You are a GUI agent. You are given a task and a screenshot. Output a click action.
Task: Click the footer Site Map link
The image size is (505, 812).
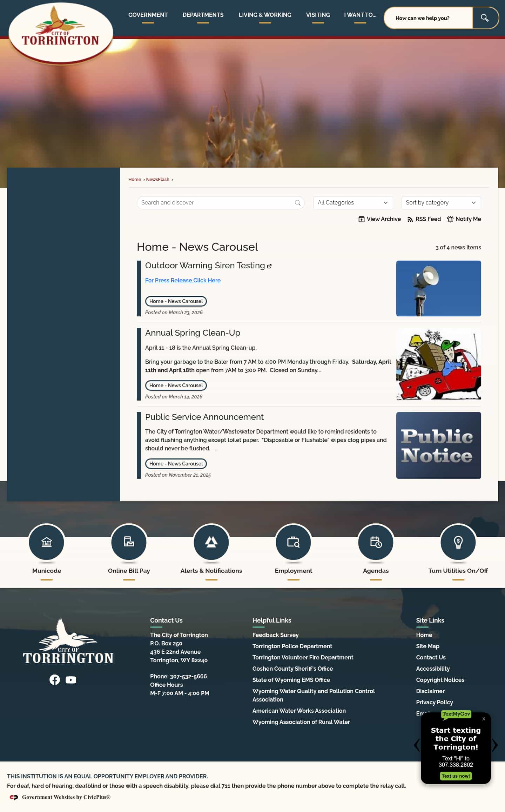[x=427, y=646]
